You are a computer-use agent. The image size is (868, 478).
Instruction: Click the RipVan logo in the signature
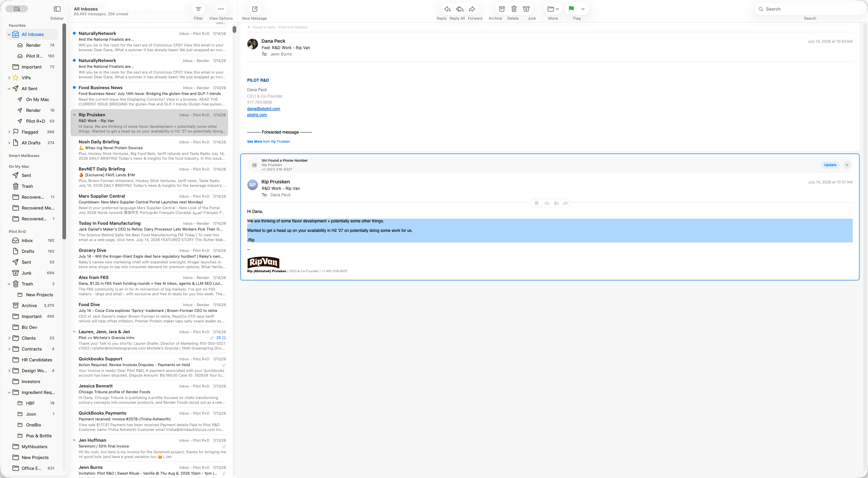[x=263, y=262]
